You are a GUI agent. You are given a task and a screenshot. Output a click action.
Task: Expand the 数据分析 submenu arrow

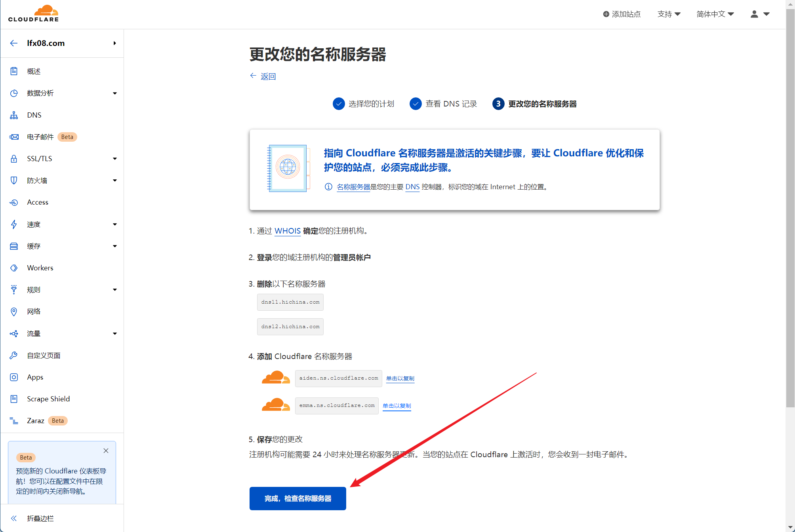115,93
